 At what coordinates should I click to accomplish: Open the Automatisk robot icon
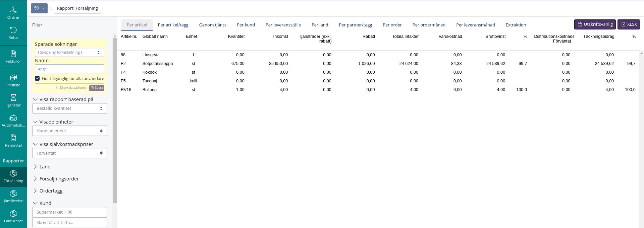coord(13,121)
